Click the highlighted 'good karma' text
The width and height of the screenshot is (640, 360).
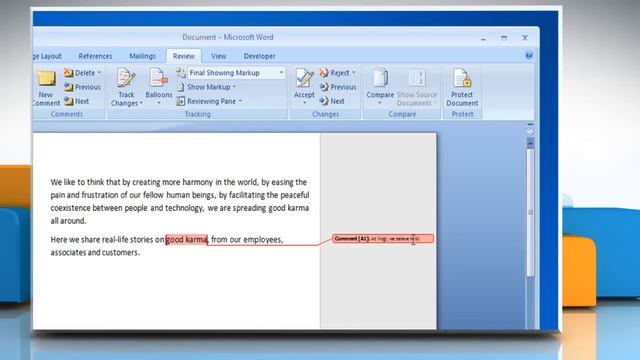pyautogui.click(x=187, y=240)
